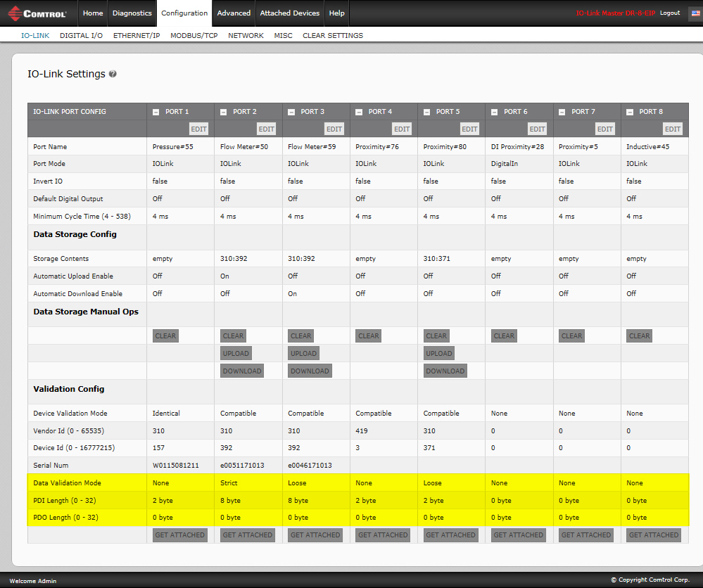The width and height of the screenshot is (703, 588).
Task: Click GET ATTACHED for PORT 1
Action: 179,535
